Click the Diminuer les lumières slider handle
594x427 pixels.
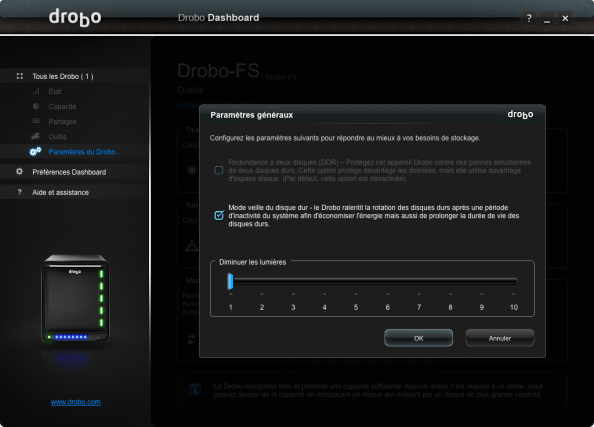tap(230, 281)
